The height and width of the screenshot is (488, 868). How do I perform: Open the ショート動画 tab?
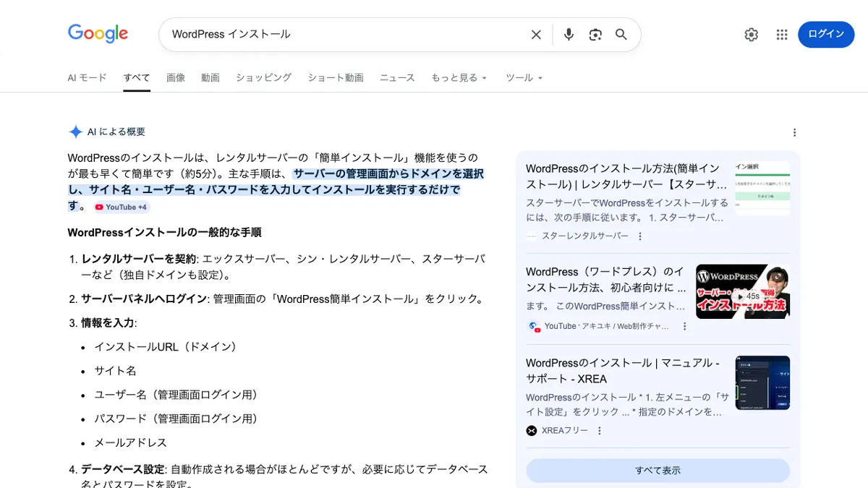tap(336, 77)
